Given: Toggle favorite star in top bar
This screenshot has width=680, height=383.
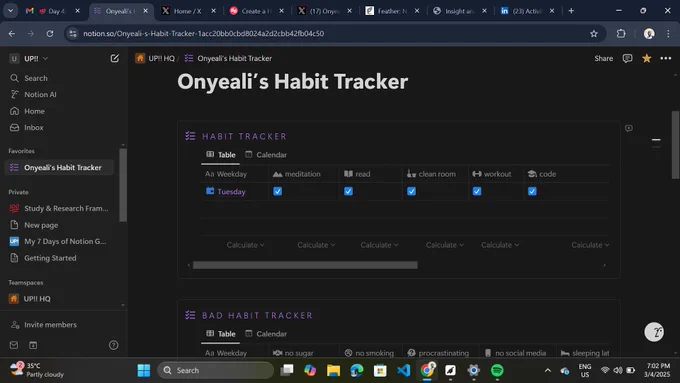Looking at the screenshot, I should [647, 58].
